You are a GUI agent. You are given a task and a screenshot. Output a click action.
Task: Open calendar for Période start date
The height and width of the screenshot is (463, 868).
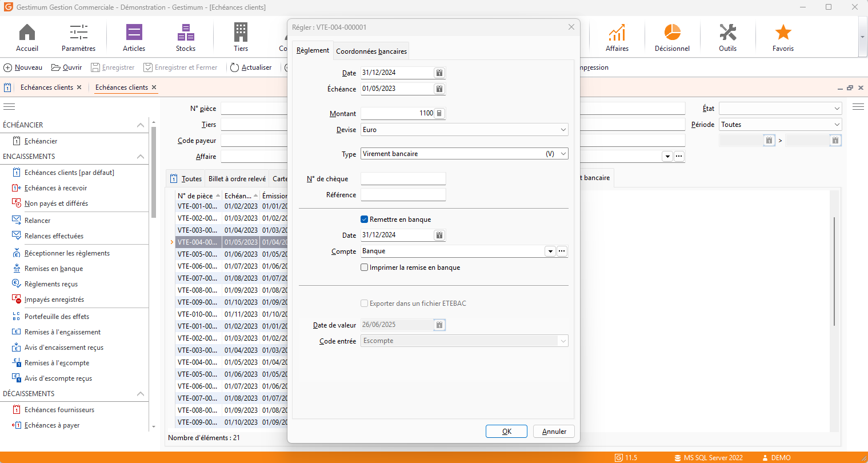(769, 140)
